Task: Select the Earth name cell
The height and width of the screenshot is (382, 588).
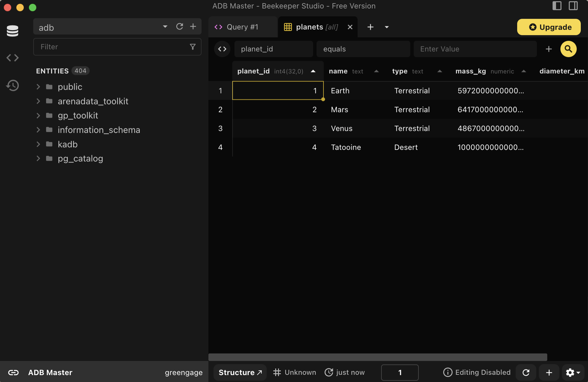Action: pyautogui.click(x=355, y=91)
